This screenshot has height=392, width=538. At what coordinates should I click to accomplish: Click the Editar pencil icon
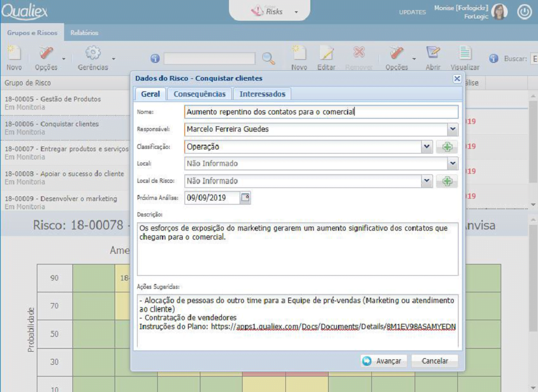326,53
